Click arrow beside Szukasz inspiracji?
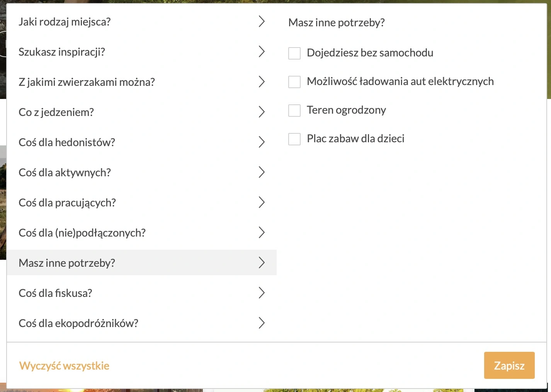This screenshot has width=551, height=392. tap(262, 52)
